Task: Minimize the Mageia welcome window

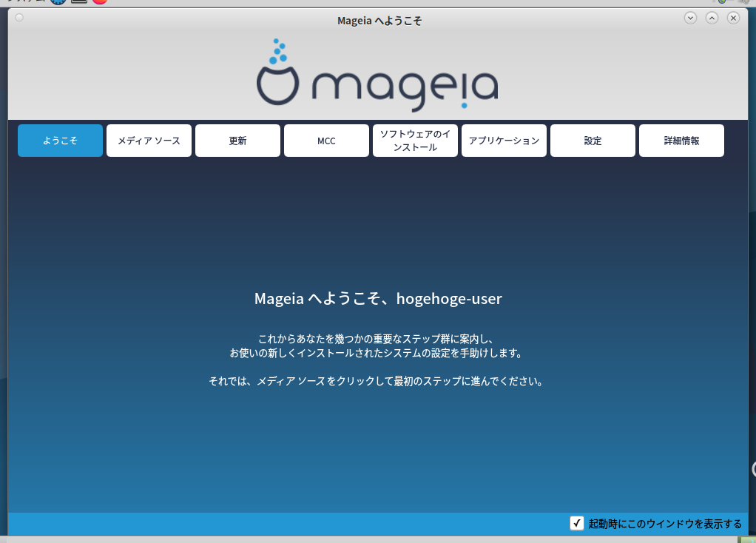Action: [x=690, y=18]
